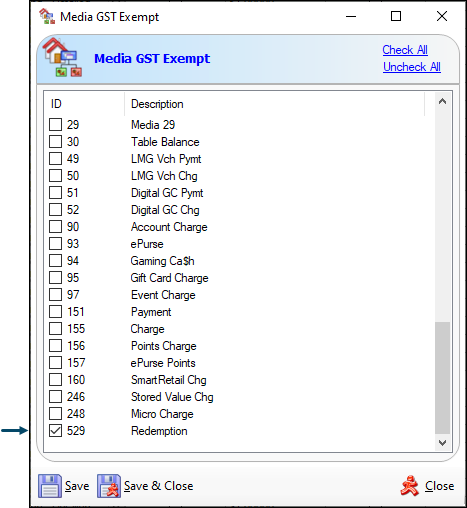Click the red Close figure icon
Screen dimensions: 467x508
click(x=409, y=486)
